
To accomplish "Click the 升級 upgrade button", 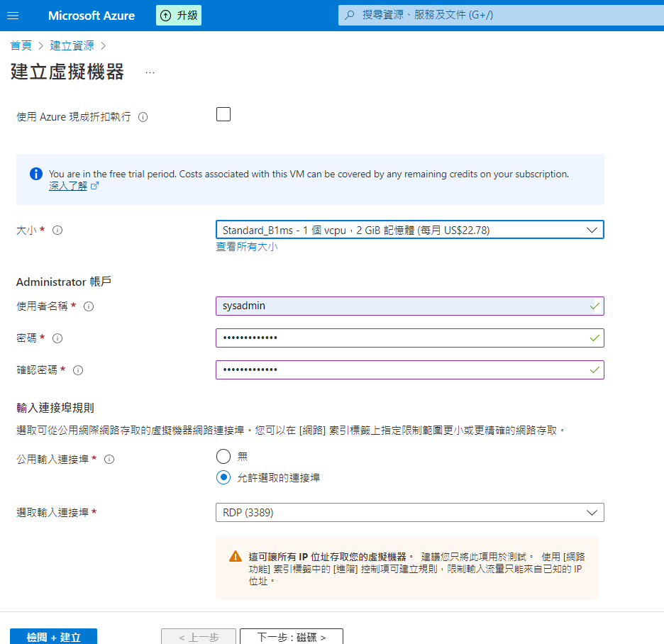I will [179, 15].
